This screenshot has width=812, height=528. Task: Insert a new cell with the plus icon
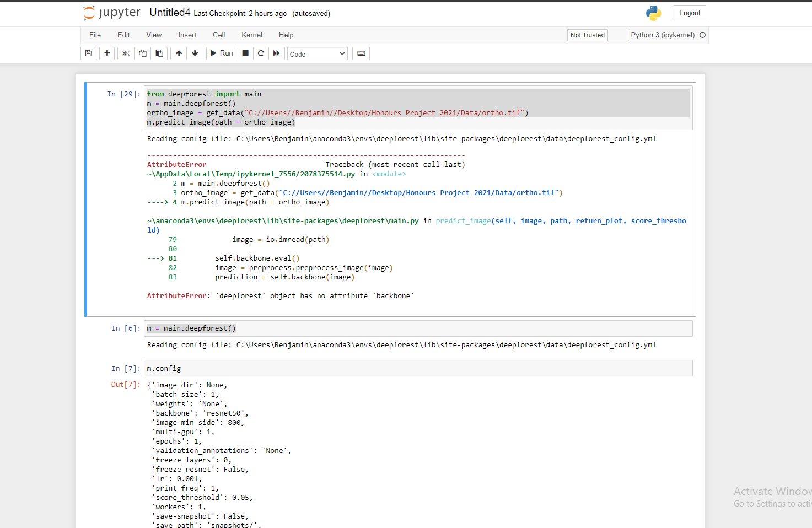point(107,53)
